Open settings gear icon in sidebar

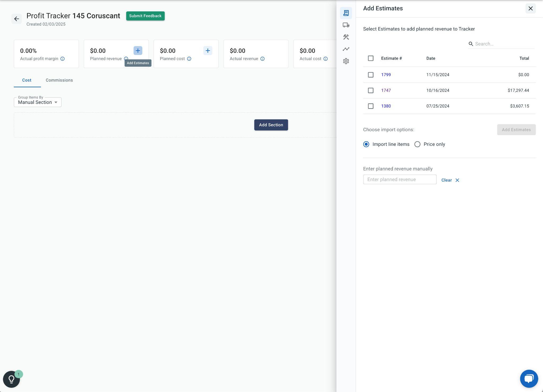click(346, 61)
